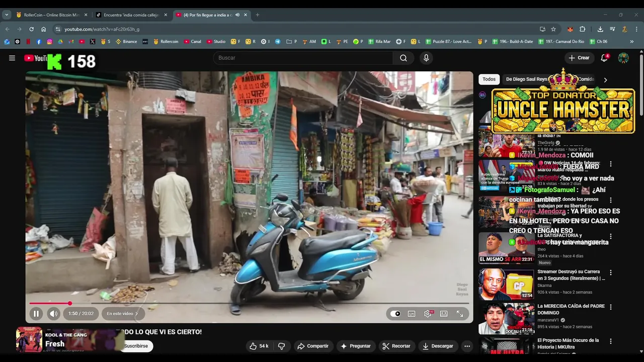The image size is (644, 362).
Task: Mute the YouTube tab via its audio icon
Action: 237,15
